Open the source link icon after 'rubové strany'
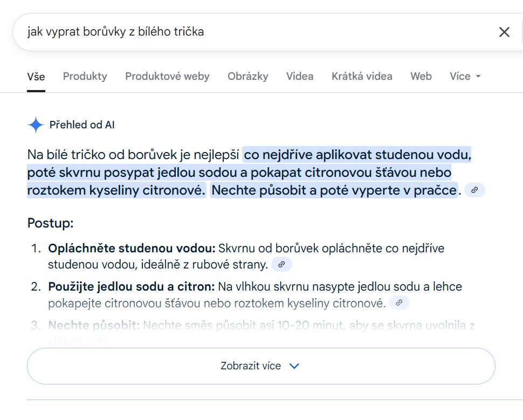Image resolution: width=523 pixels, height=420 pixels. coord(281,265)
